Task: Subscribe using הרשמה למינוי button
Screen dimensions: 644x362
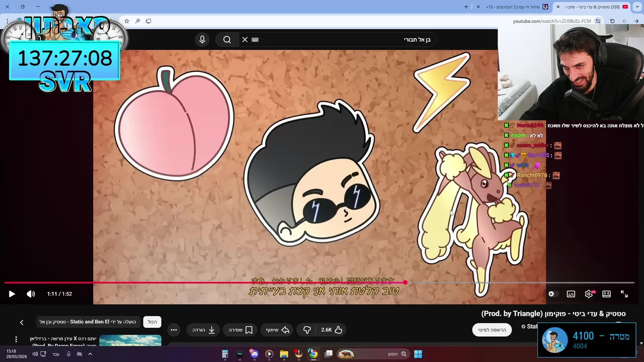Action: (492, 330)
